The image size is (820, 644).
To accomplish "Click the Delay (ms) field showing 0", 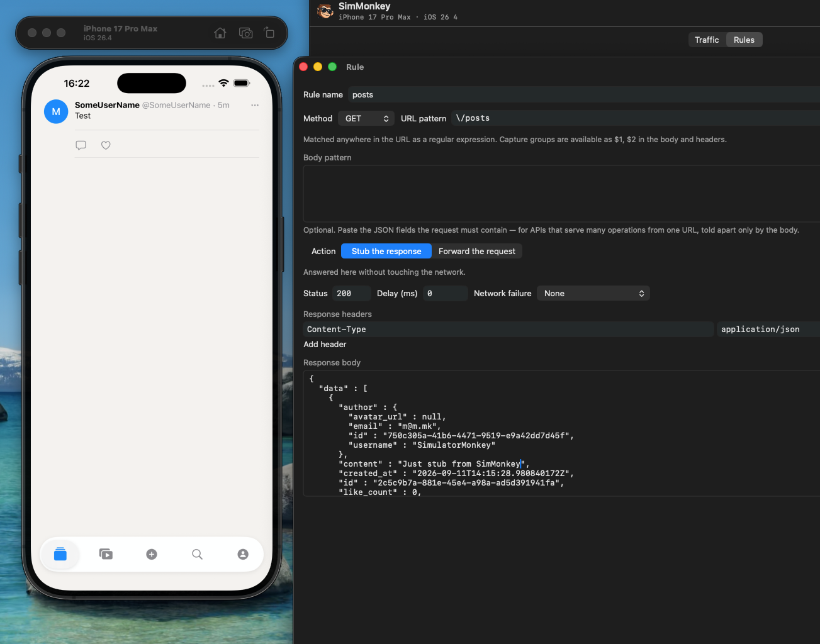I will 446,293.
